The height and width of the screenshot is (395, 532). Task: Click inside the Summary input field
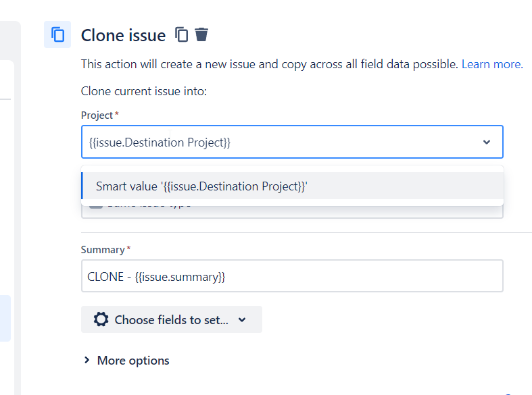pyautogui.click(x=292, y=276)
